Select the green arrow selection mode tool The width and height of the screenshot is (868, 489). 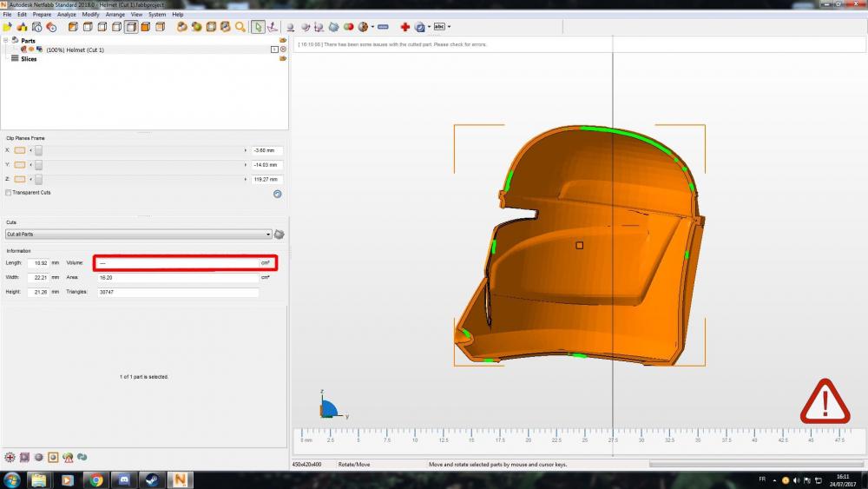258,27
